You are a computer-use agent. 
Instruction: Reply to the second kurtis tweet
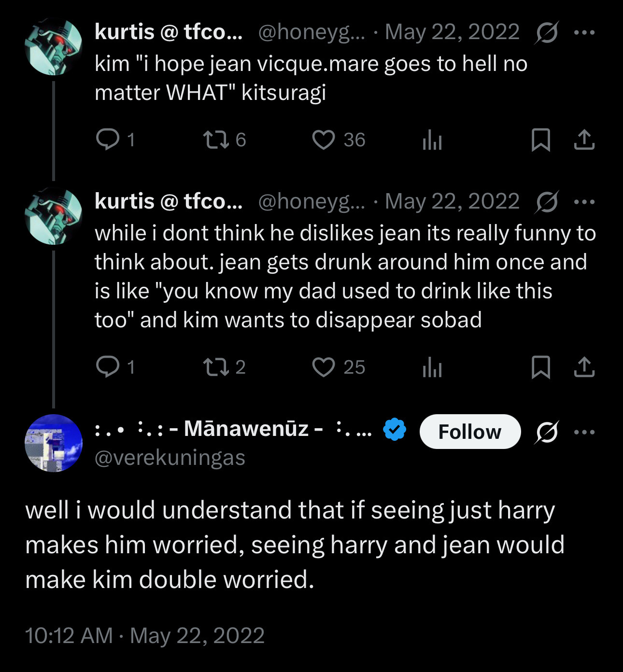[108, 367]
